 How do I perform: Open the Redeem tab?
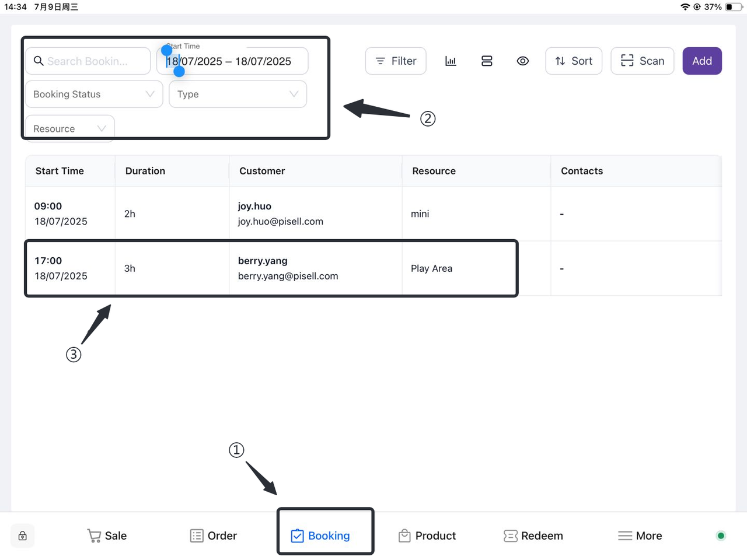[533, 535]
